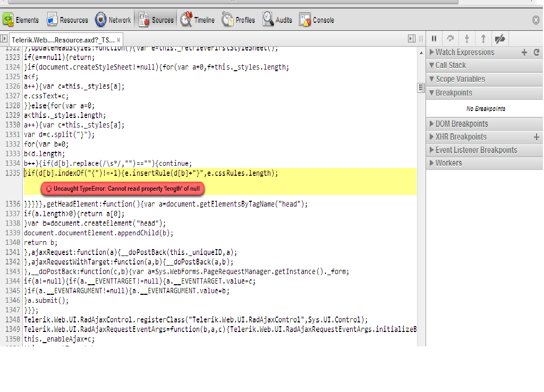Set breakpoint on line 1335
The image size is (544, 392).
[13, 173]
